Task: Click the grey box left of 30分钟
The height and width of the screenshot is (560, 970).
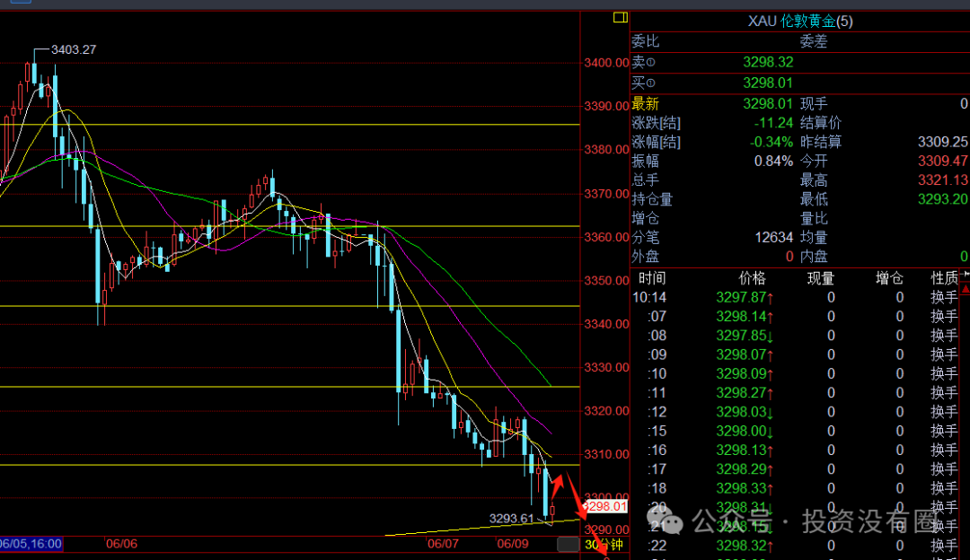Action: pyautogui.click(x=568, y=545)
